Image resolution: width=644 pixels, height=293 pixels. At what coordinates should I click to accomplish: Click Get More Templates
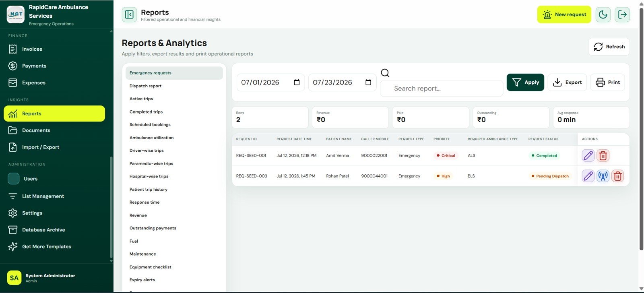(x=54, y=247)
